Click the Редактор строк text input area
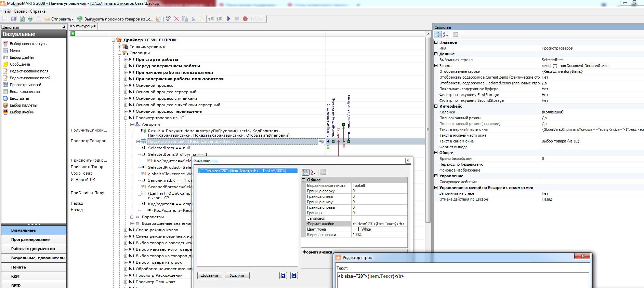 (463, 280)
